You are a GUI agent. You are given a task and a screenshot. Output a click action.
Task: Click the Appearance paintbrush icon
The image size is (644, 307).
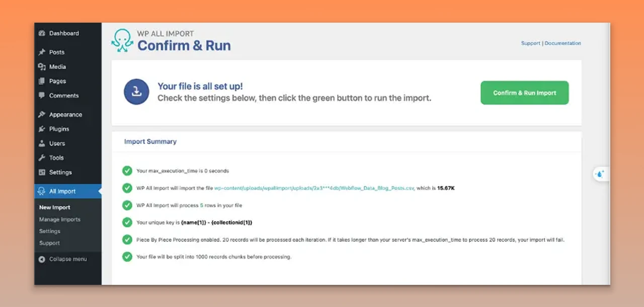[42, 115]
